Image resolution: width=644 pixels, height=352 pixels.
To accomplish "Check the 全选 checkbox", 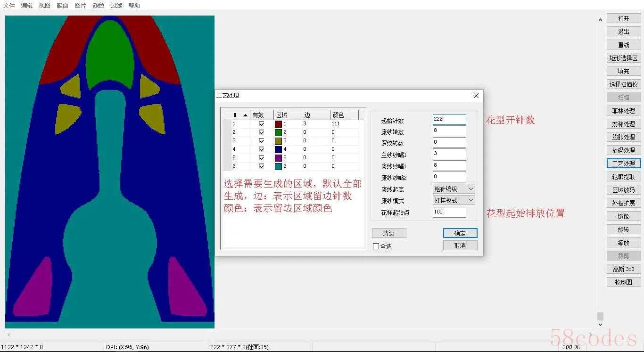I will click(x=376, y=246).
